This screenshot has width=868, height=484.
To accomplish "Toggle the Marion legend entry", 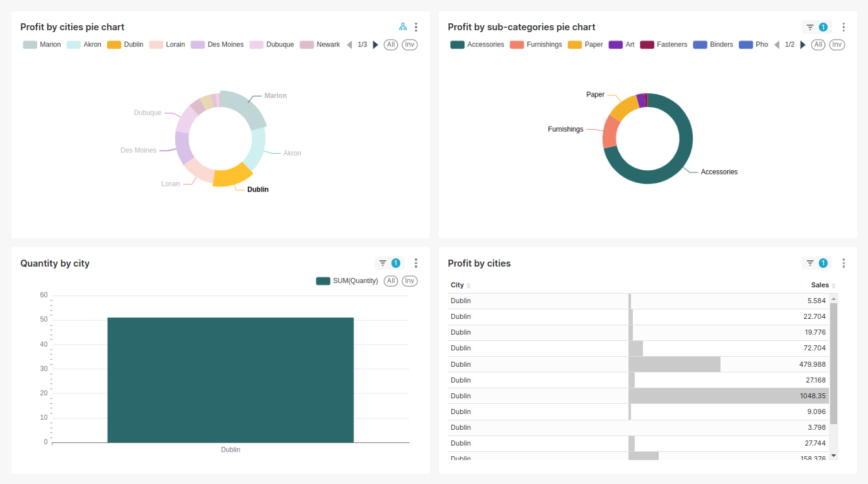I will (42, 44).
